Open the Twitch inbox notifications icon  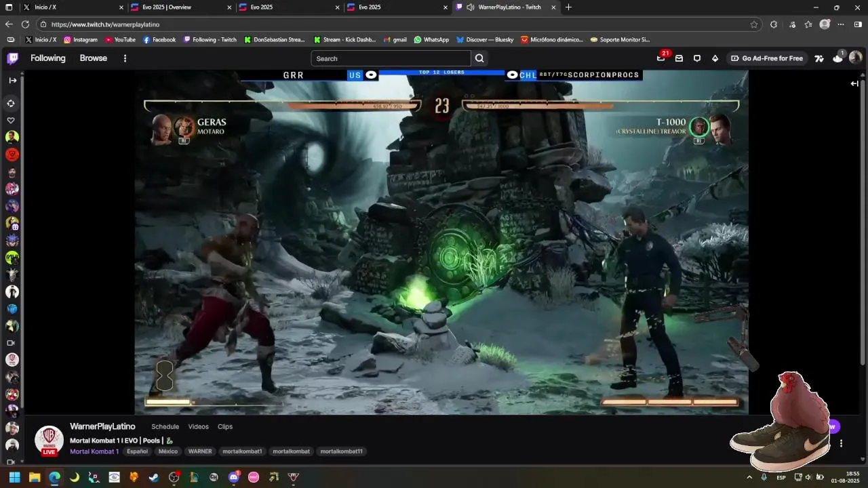679,58
